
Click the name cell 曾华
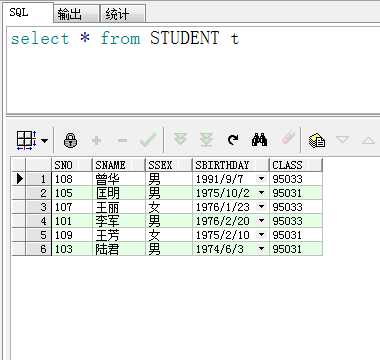(x=118, y=179)
